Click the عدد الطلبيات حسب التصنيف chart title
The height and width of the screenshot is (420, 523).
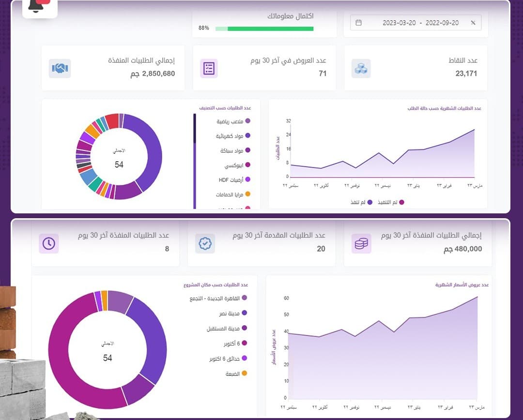click(x=225, y=108)
